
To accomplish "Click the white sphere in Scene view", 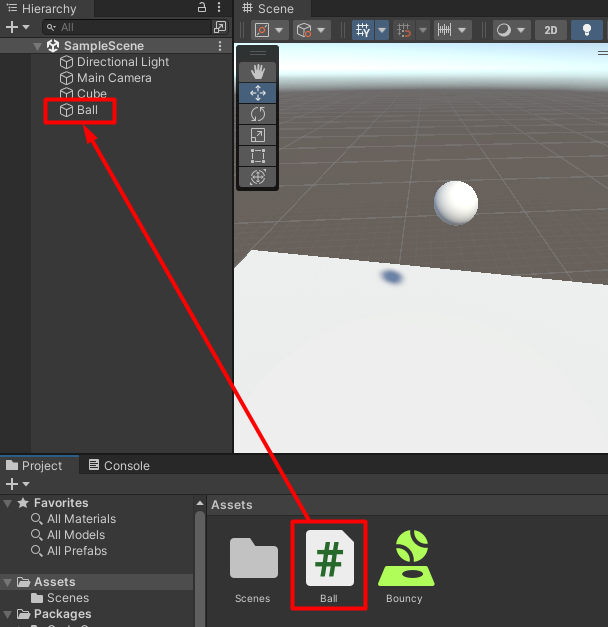I will tap(456, 203).
